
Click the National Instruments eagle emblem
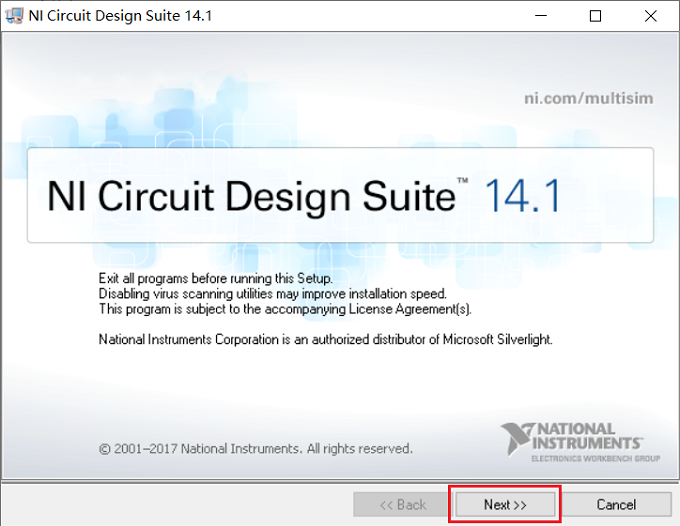tap(516, 439)
